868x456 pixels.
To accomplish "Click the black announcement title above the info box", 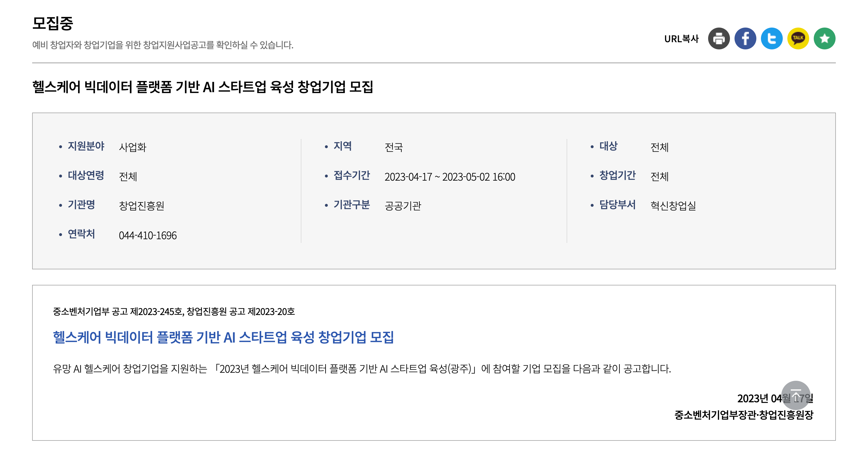I will coord(203,87).
